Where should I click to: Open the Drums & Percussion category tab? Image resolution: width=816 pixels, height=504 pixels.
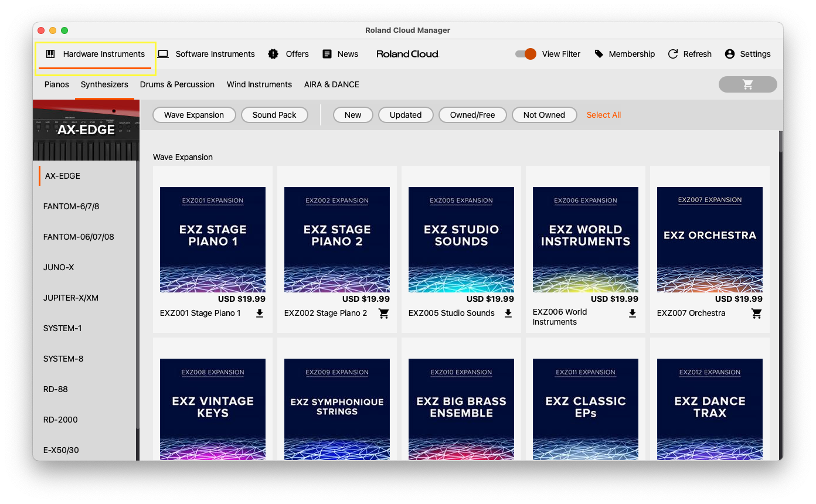click(x=177, y=84)
